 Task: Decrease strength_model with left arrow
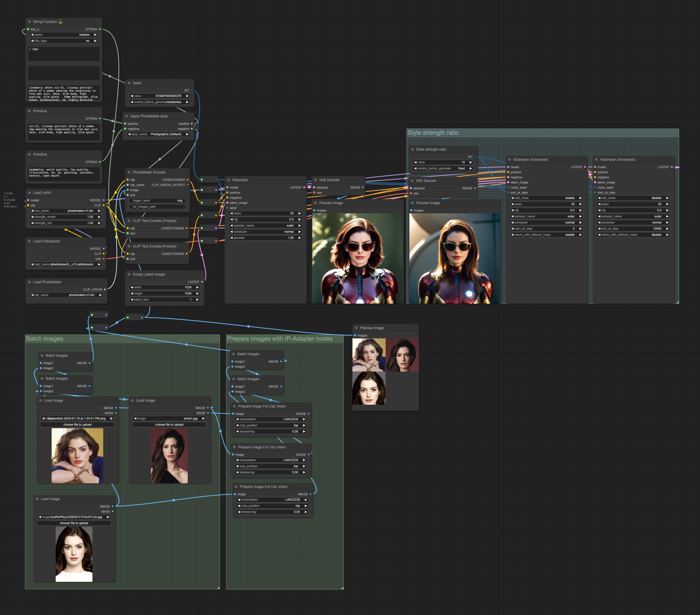click(x=32, y=217)
